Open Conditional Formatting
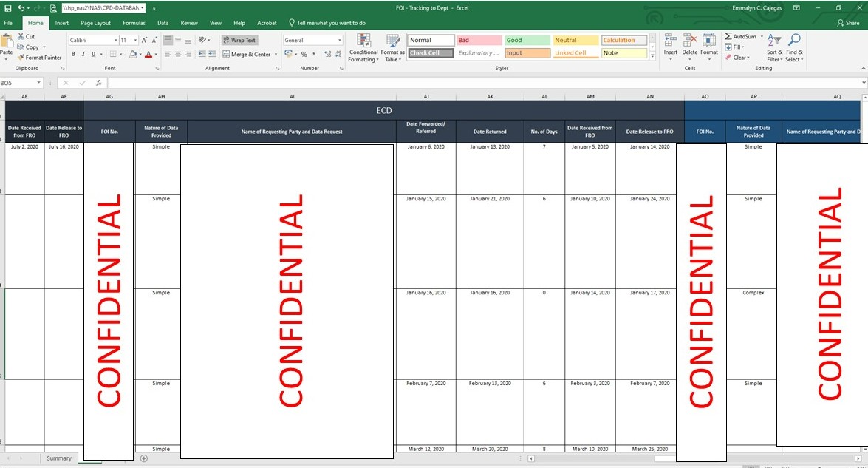Viewport: 868px width, 468px height. pos(363,48)
